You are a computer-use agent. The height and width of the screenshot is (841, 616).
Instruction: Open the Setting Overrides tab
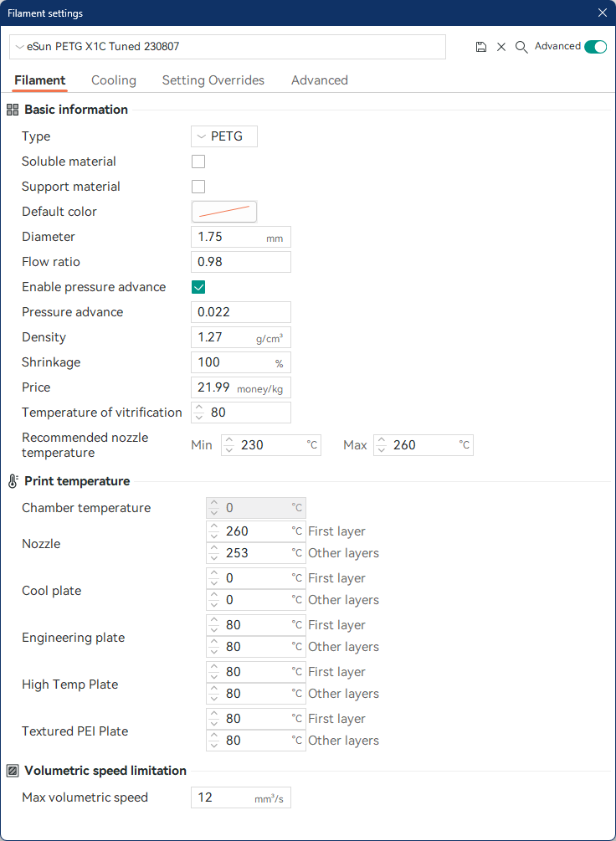(213, 80)
